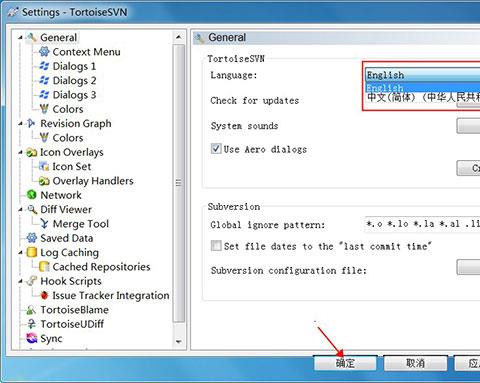Screen dimensions: 480x383
Task: Click the Settings window title icon
Action: (x=13, y=12)
